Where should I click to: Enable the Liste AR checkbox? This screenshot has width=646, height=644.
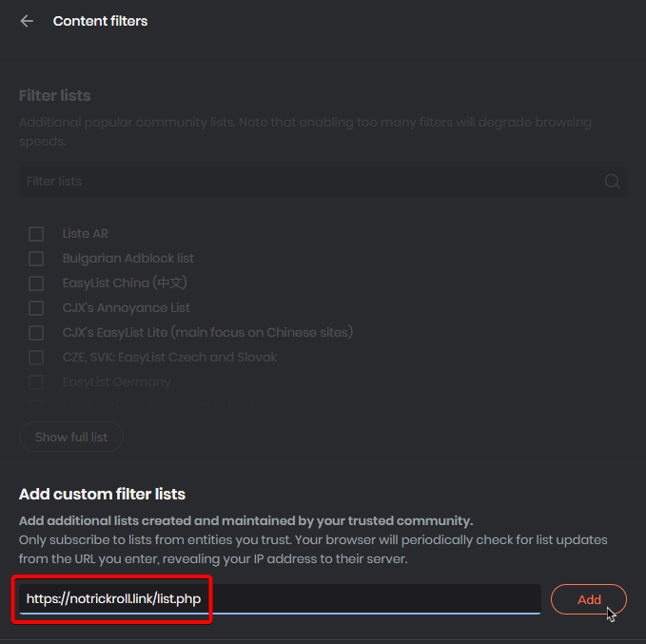36,234
